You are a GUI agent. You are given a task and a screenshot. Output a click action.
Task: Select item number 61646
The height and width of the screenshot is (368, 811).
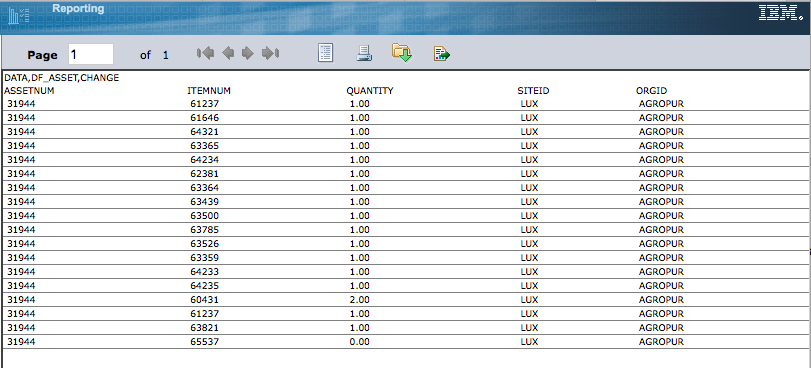(x=205, y=117)
